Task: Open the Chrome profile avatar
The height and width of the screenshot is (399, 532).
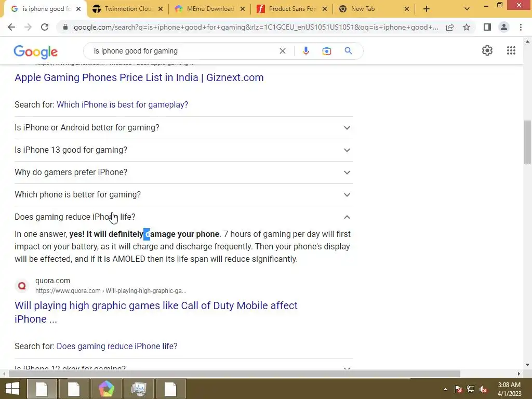Action: click(504, 27)
